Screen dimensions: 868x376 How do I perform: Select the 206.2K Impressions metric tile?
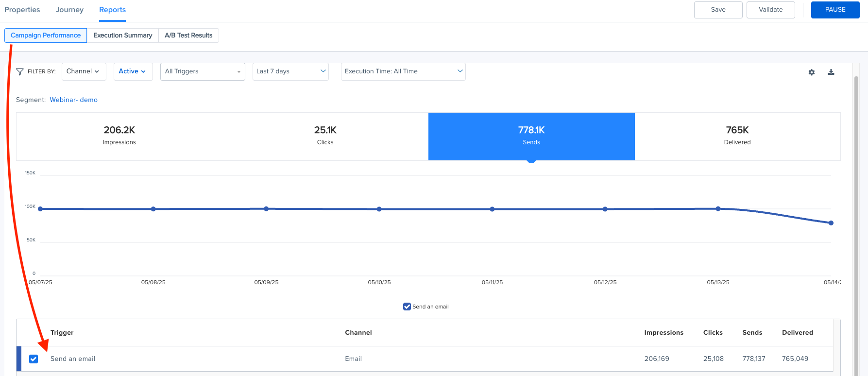119,136
